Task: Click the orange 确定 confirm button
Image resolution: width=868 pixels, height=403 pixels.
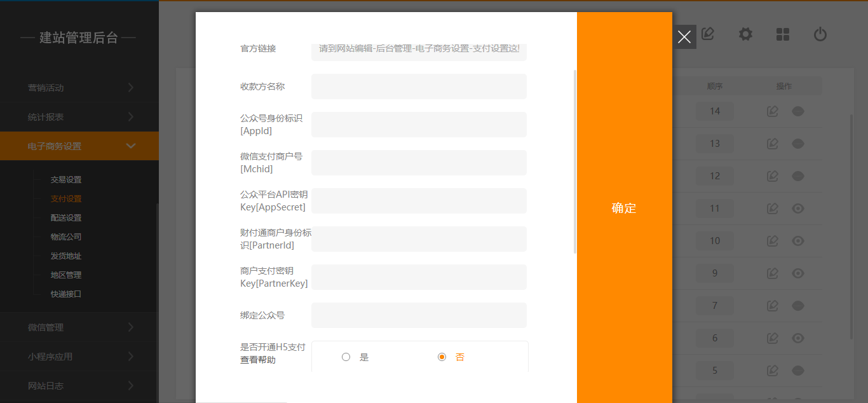Action: click(x=624, y=208)
